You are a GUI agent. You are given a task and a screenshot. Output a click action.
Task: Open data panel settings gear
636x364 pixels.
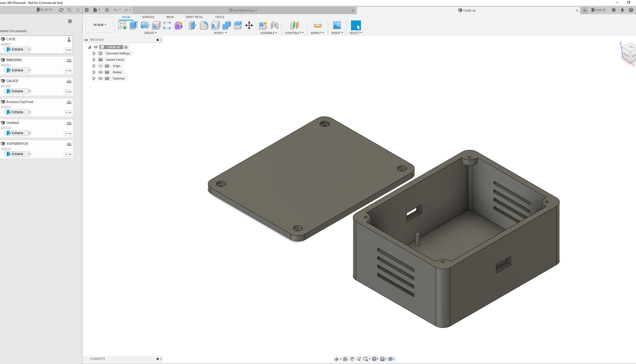70,21
